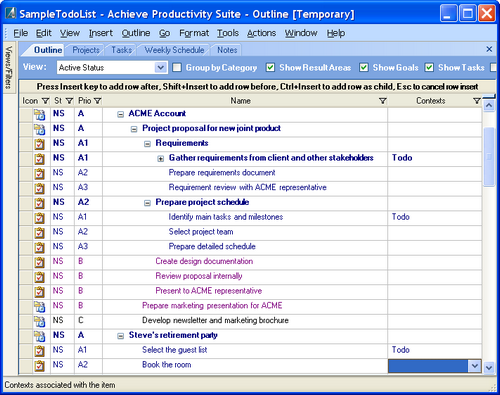Collapse Prepare project schedule node
Viewport: 500px width, 395px height.
[147, 203]
